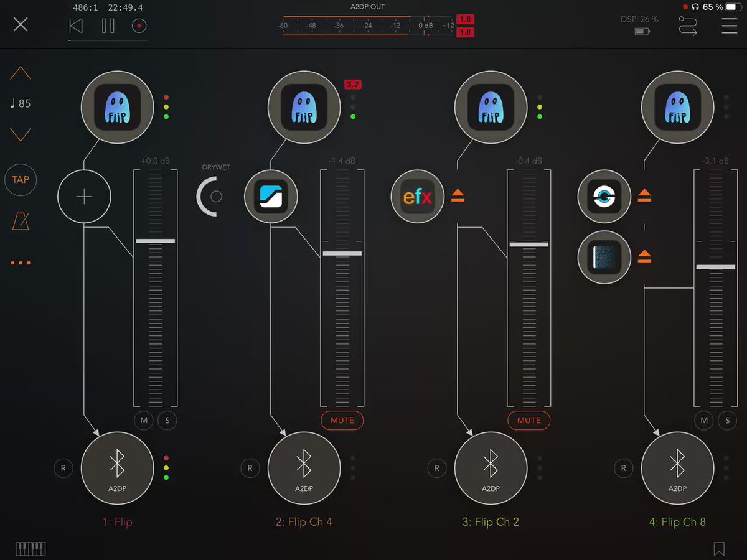Open the Flip instrument on channel 3
Viewport: 747px width, 560px height.
(491, 107)
